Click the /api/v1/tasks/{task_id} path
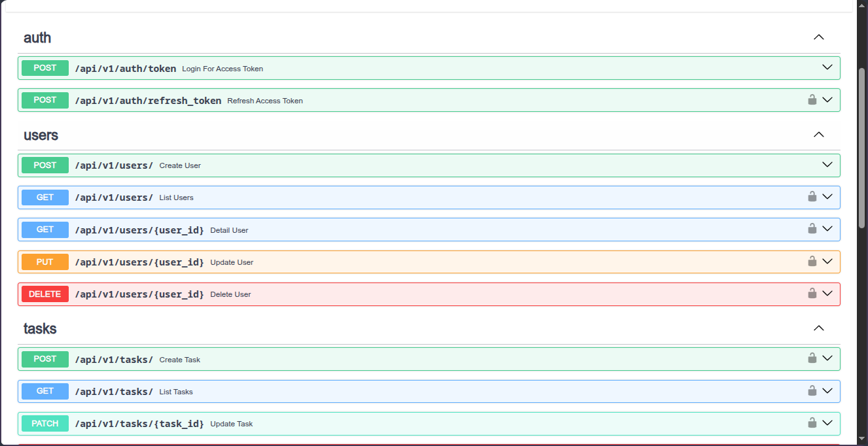 (x=139, y=424)
